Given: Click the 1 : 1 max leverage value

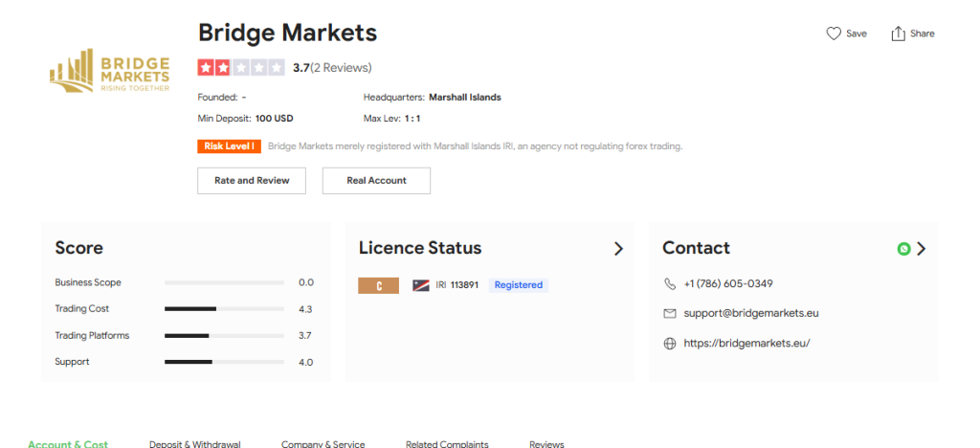Looking at the screenshot, I should (412, 118).
